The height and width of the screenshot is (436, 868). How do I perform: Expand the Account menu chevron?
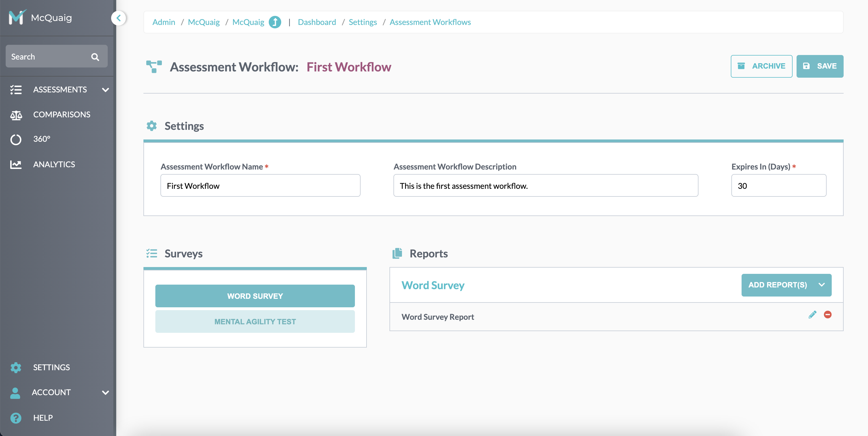[x=105, y=393]
